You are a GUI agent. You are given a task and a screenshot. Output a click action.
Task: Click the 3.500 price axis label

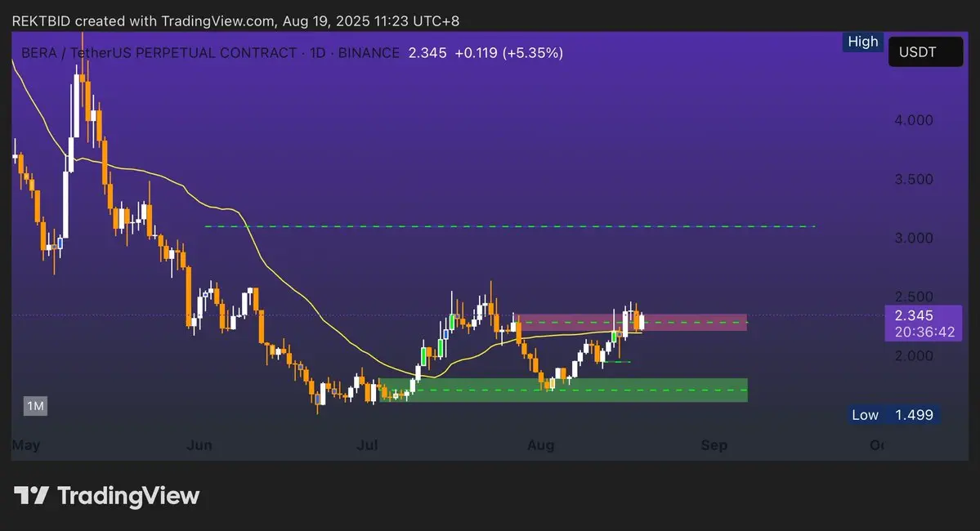click(x=913, y=179)
